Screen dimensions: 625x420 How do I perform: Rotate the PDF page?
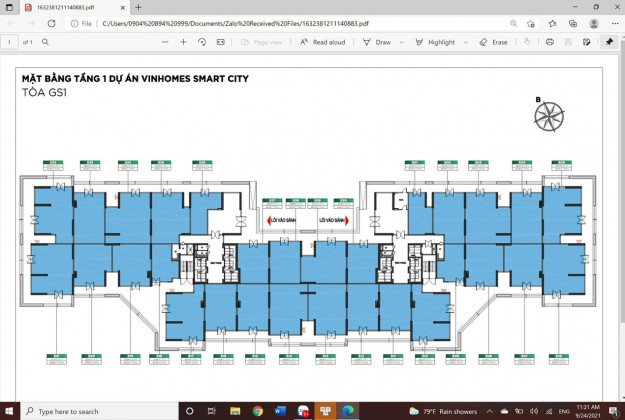tap(202, 42)
